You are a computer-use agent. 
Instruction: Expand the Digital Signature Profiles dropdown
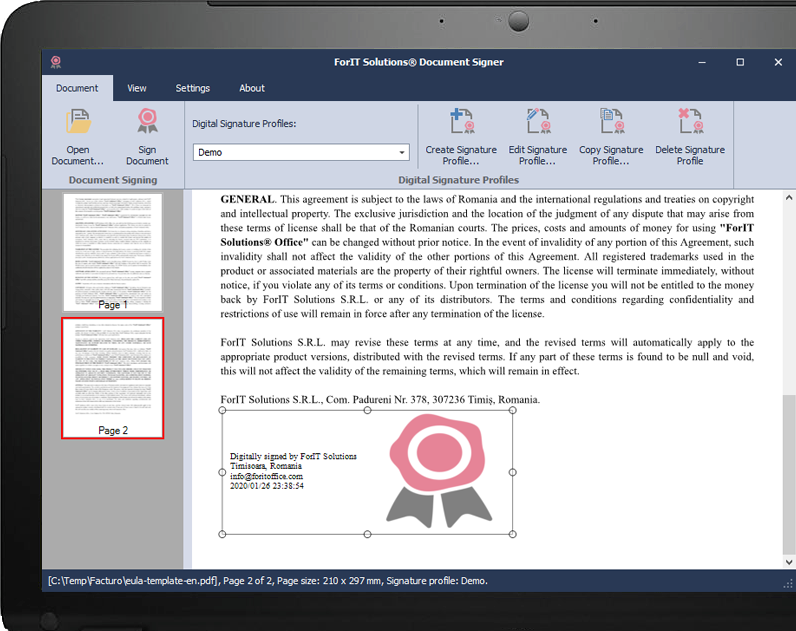[x=402, y=152]
